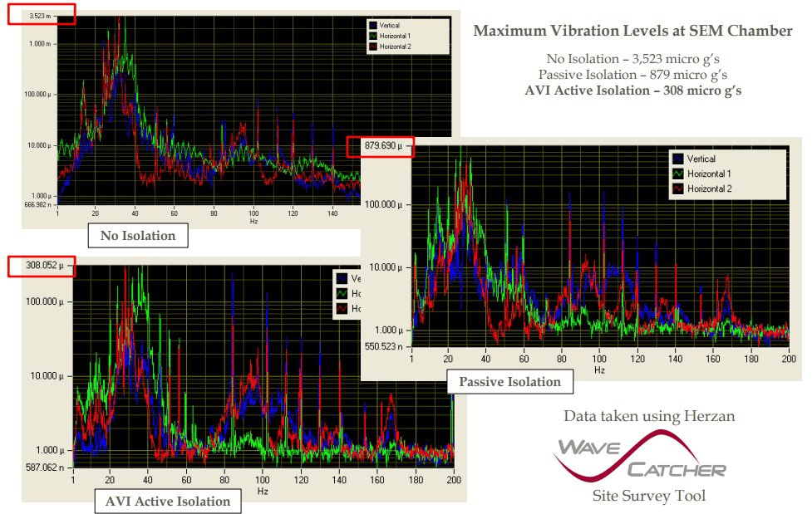812x514 pixels.
Task: Click blue Vertical swatch in No Isolation legend
Action: 372,26
